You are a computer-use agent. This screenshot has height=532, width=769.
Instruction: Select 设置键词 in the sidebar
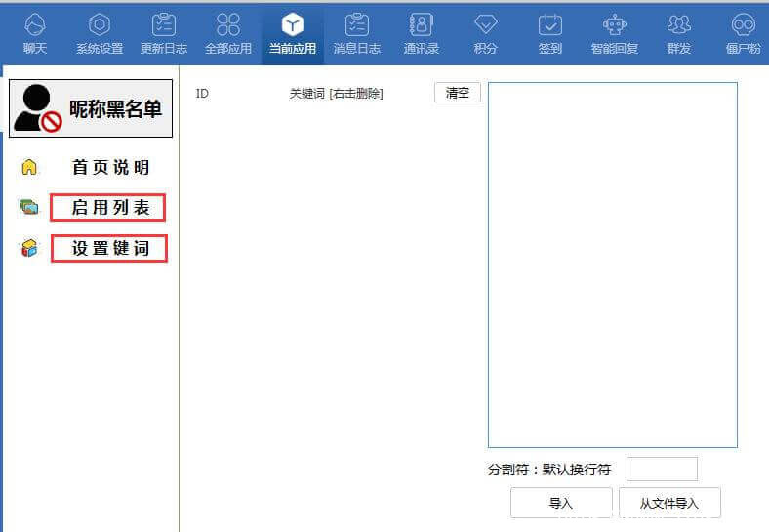(x=108, y=248)
